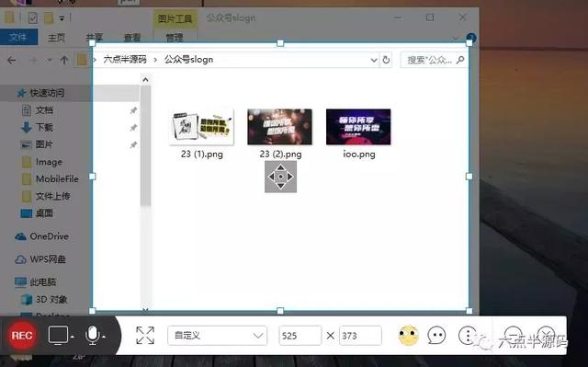This screenshot has height=367, width=588.
Task: Open the 管理 ribbon tab
Action: pos(175,37)
